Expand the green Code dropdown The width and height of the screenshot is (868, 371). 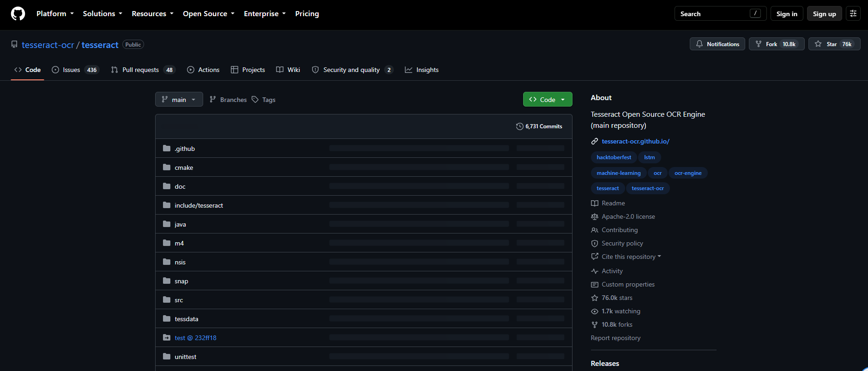coord(548,100)
